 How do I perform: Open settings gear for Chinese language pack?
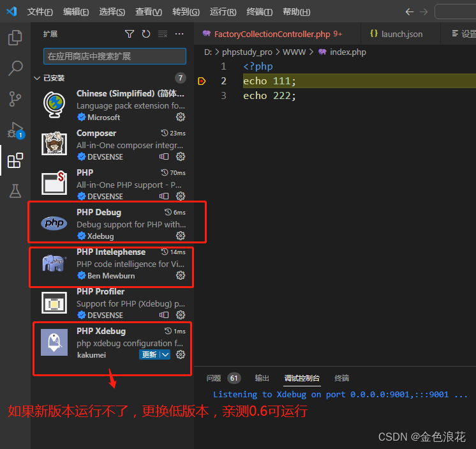tap(181, 117)
